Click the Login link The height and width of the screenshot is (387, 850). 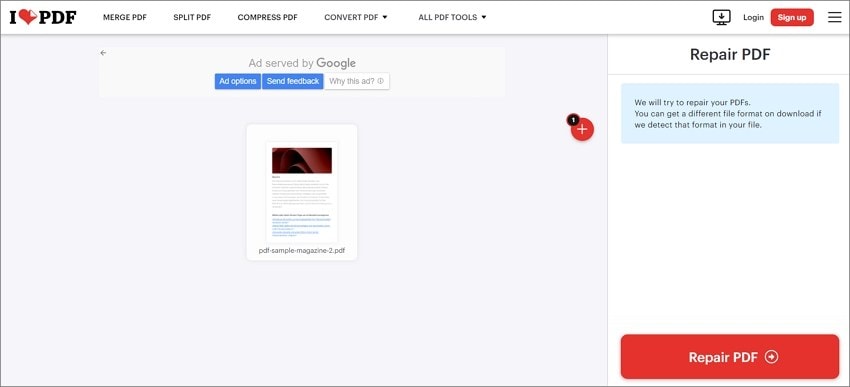click(753, 17)
